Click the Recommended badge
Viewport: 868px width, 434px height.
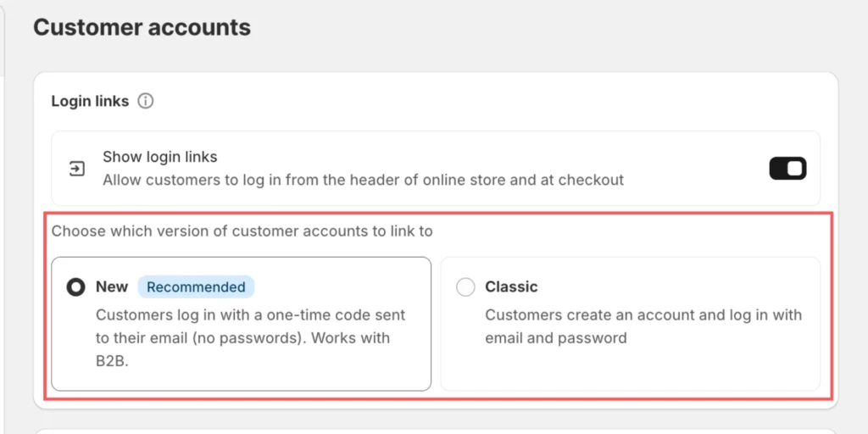coord(196,287)
